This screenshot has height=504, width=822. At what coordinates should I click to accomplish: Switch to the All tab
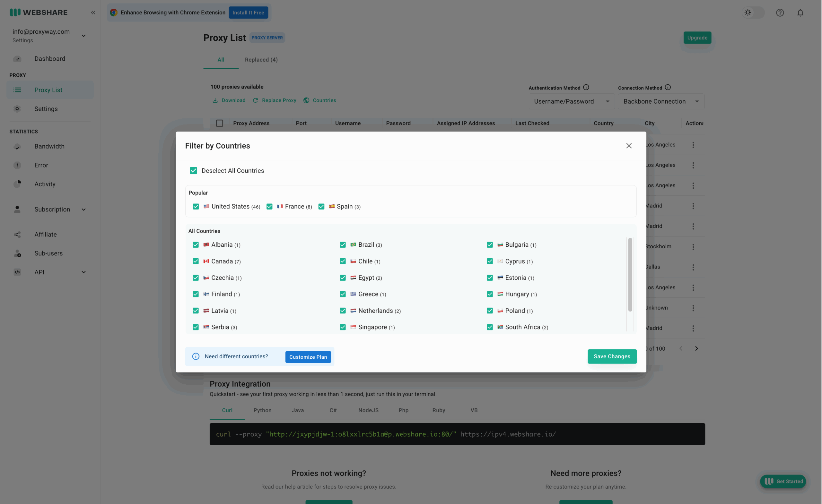(221, 60)
